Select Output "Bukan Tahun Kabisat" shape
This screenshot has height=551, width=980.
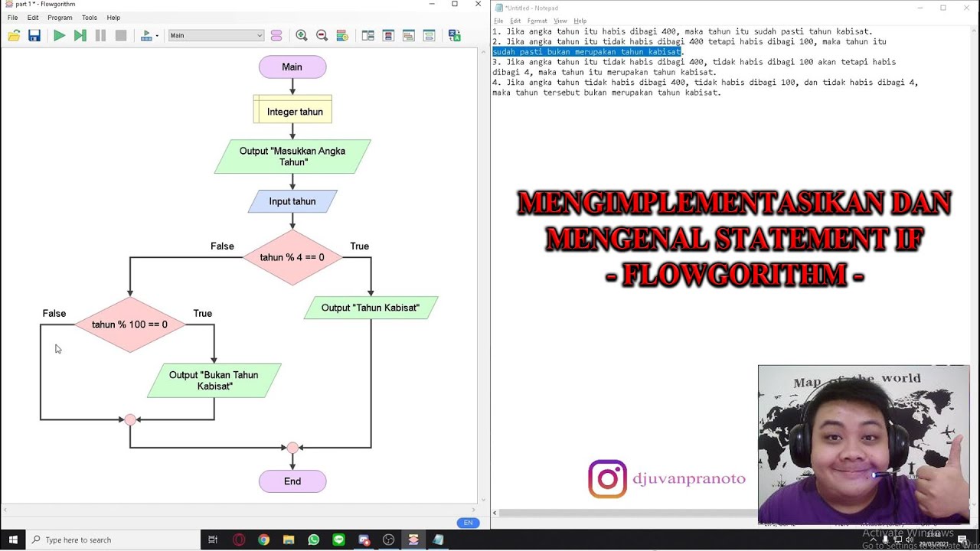point(214,380)
